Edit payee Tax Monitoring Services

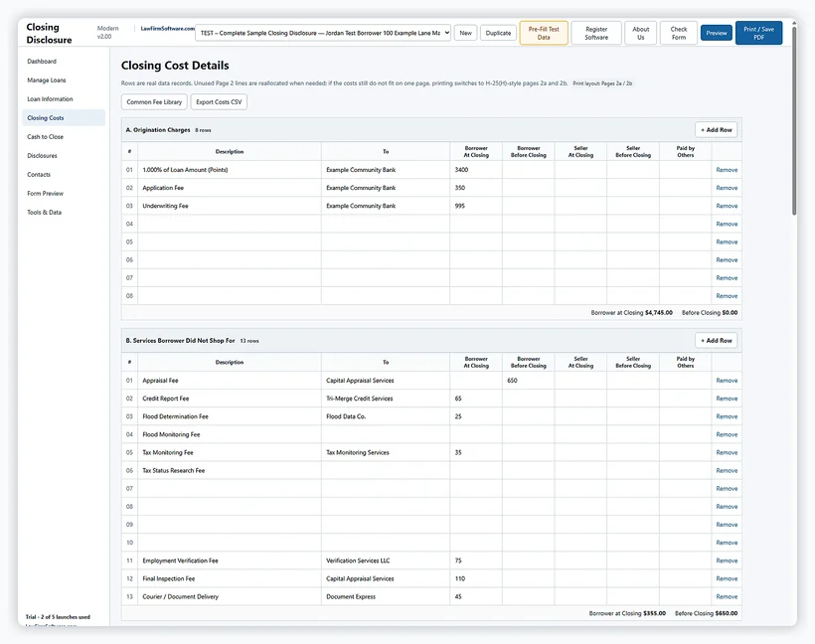(386, 453)
